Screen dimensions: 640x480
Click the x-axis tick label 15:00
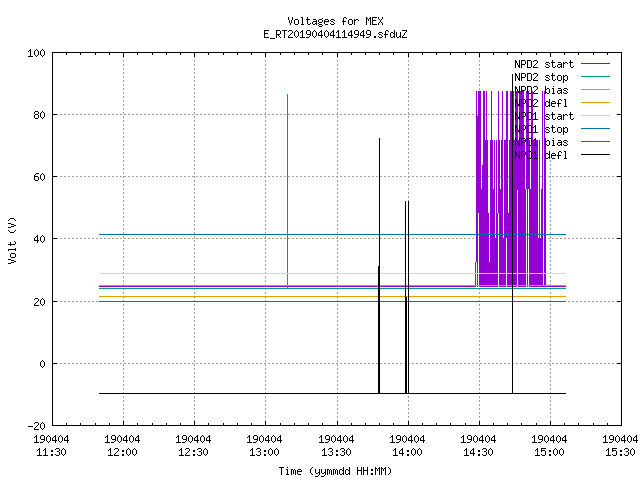549,452
